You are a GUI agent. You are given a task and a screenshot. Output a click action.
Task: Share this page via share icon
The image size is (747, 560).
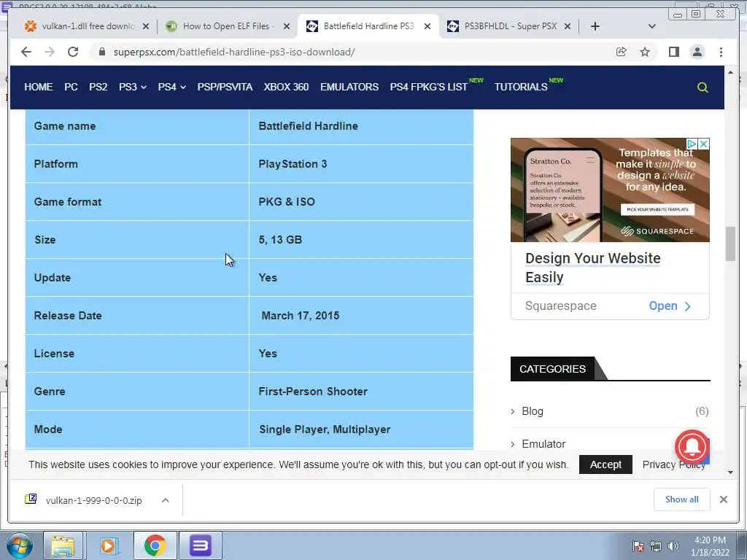tap(621, 52)
